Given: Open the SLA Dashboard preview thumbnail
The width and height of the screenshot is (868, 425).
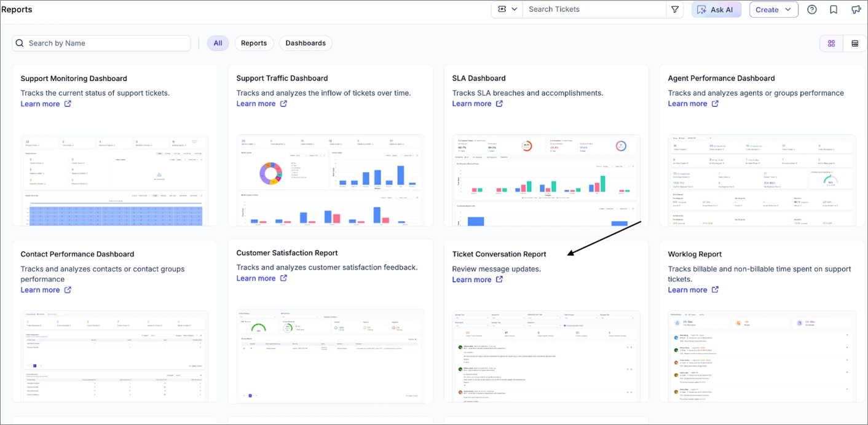Looking at the screenshot, I should (x=546, y=180).
